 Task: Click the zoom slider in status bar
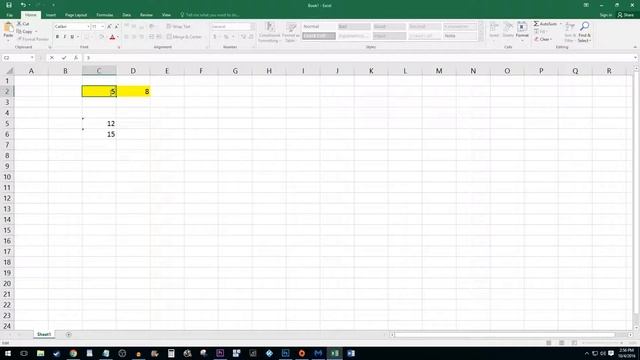(x=602, y=343)
